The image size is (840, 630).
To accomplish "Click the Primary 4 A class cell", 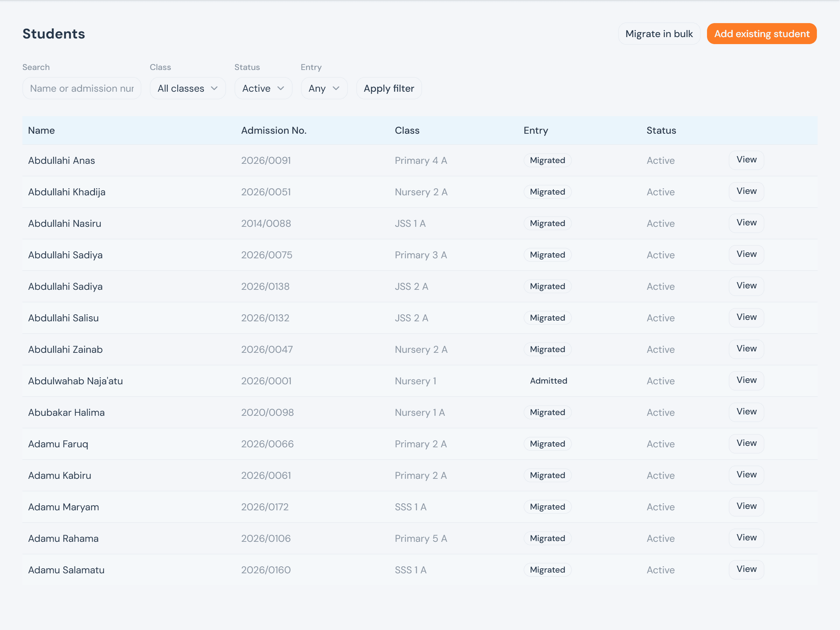I will coord(421,161).
